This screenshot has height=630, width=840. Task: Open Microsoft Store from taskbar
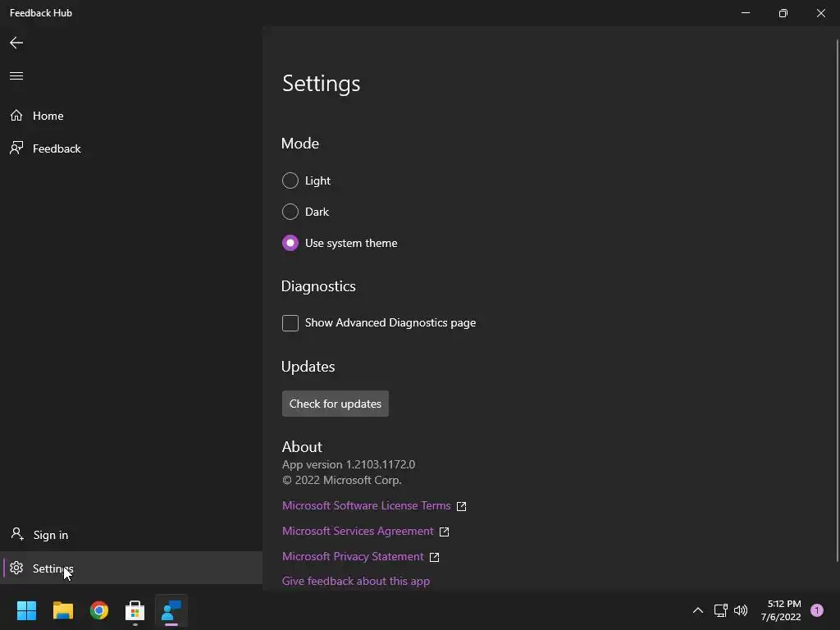click(135, 610)
